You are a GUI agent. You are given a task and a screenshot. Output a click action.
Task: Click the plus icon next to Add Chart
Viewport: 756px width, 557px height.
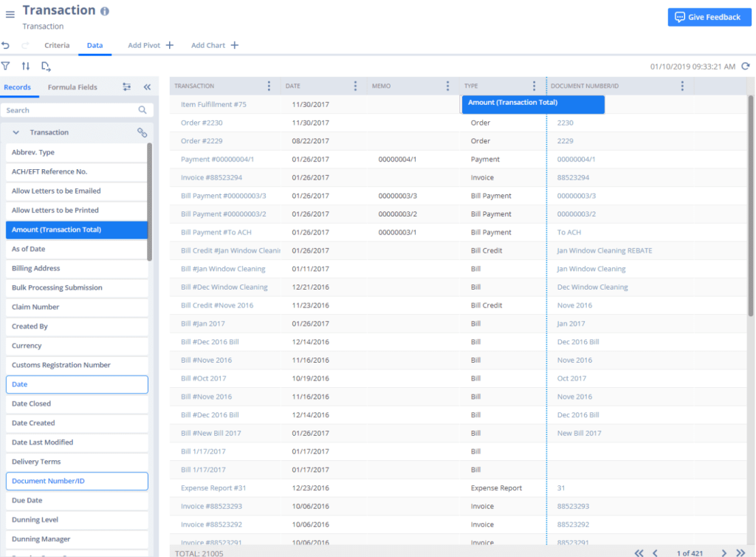pos(234,45)
